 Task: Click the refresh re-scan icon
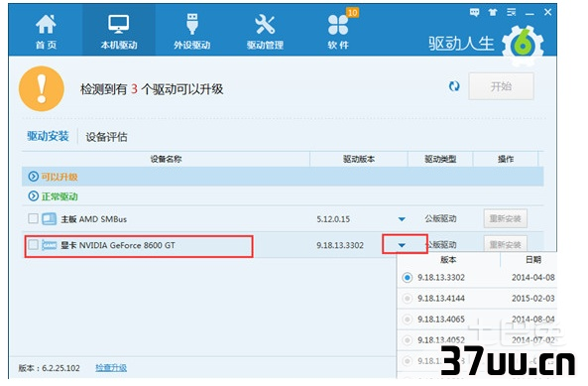454,86
